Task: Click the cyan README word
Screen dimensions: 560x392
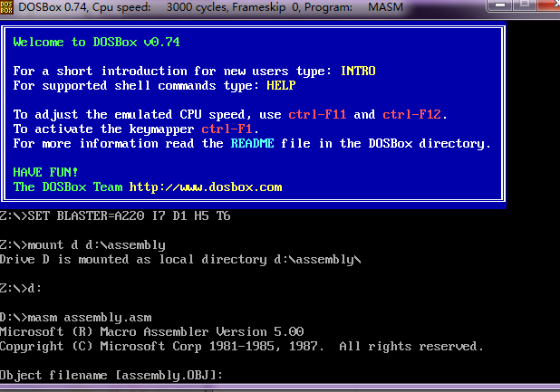Action: click(252, 143)
